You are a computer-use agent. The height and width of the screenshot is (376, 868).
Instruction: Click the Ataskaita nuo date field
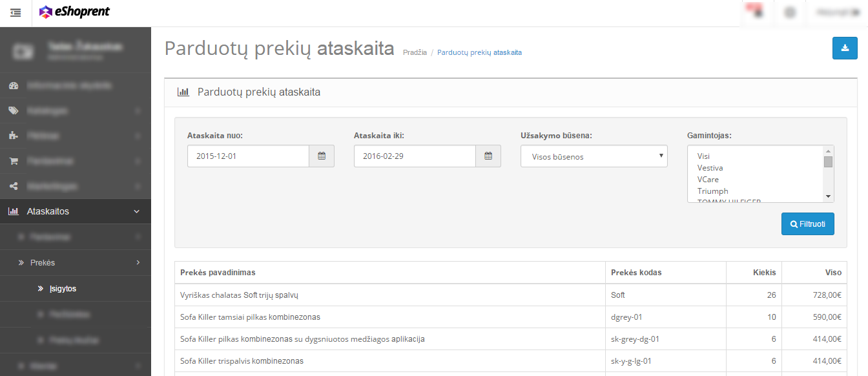pos(249,156)
